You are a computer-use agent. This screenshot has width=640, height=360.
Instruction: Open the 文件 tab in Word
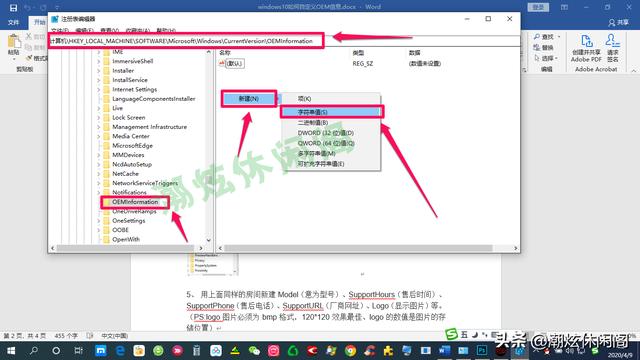coord(13,22)
